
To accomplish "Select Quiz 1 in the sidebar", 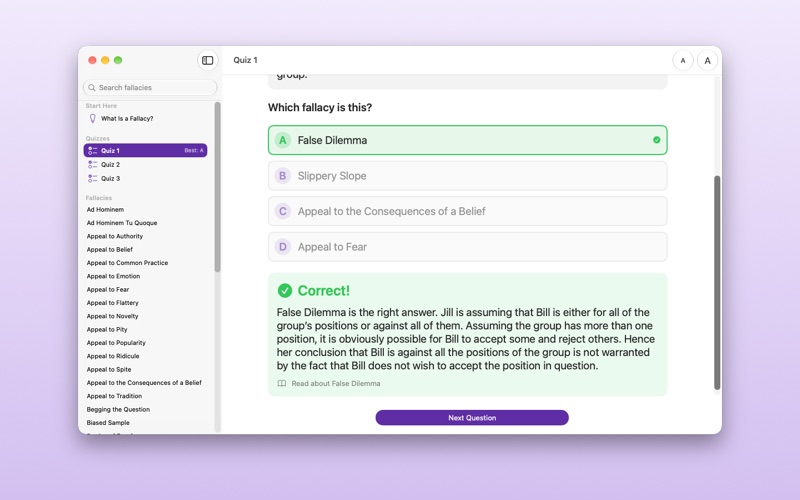I will click(x=145, y=151).
